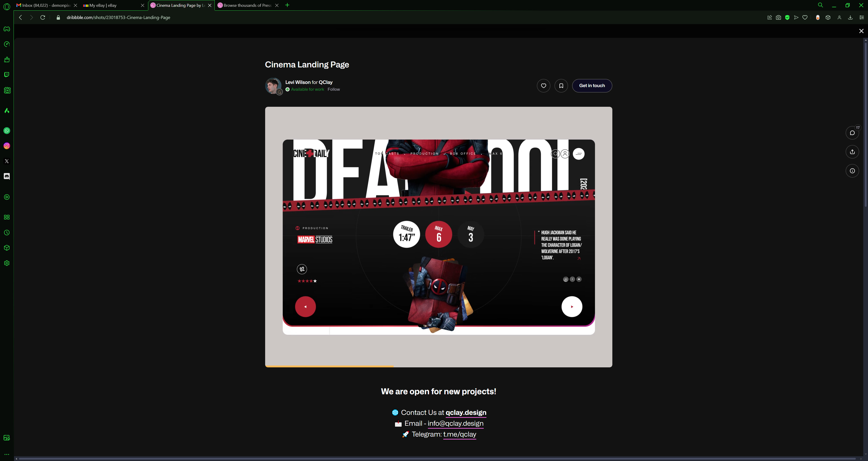Open X (Twitter) in the sidebar
The width and height of the screenshot is (868, 461).
click(7, 161)
